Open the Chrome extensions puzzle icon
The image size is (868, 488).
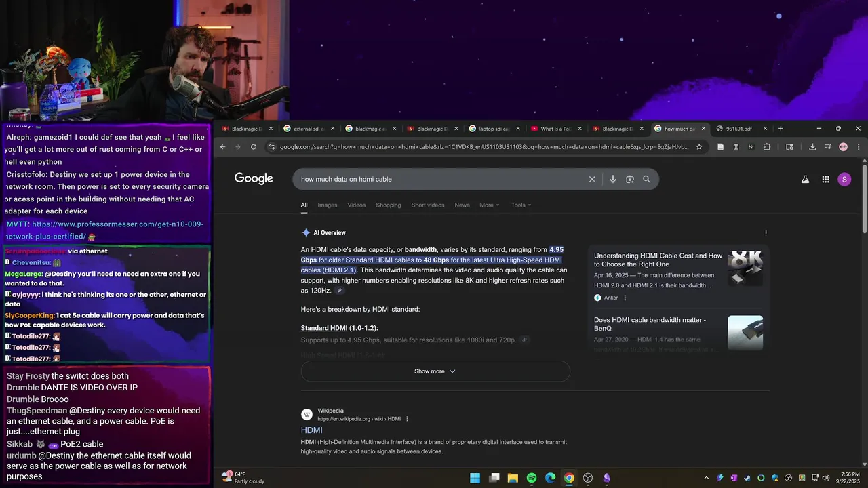(x=767, y=146)
